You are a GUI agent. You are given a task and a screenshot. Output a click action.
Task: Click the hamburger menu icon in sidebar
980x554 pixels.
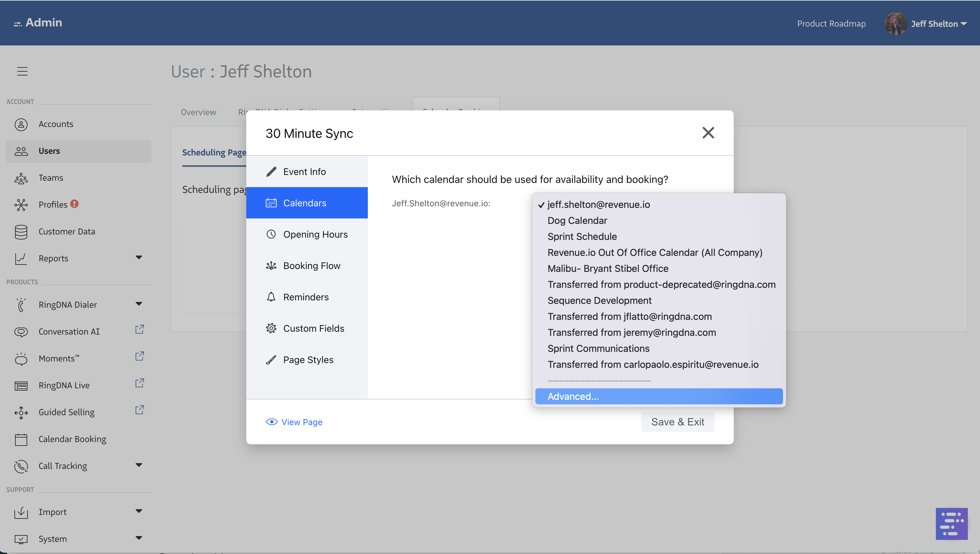pos(22,71)
